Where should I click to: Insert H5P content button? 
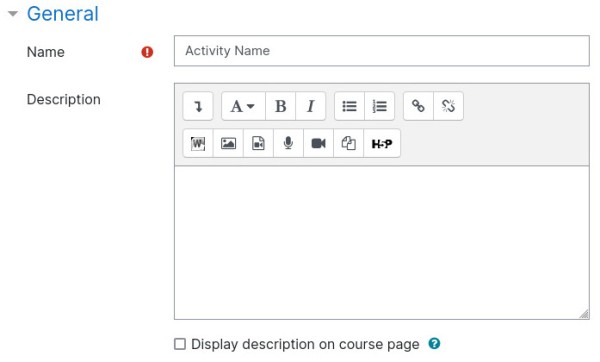(382, 143)
